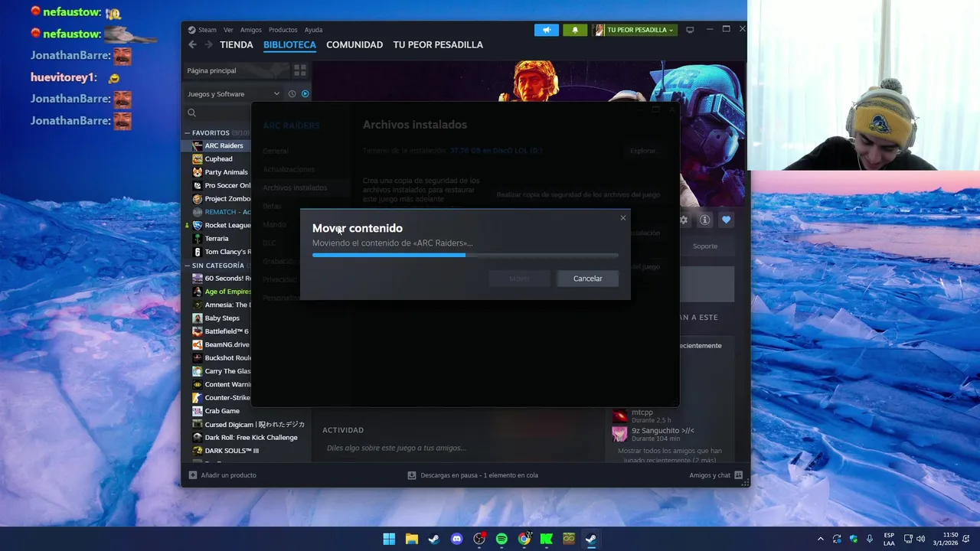Image resolution: width=980 pixels, height=551 pixels.
Task: Open TU PEOR PESADILLA profile tab
Action: pos(438,45)
